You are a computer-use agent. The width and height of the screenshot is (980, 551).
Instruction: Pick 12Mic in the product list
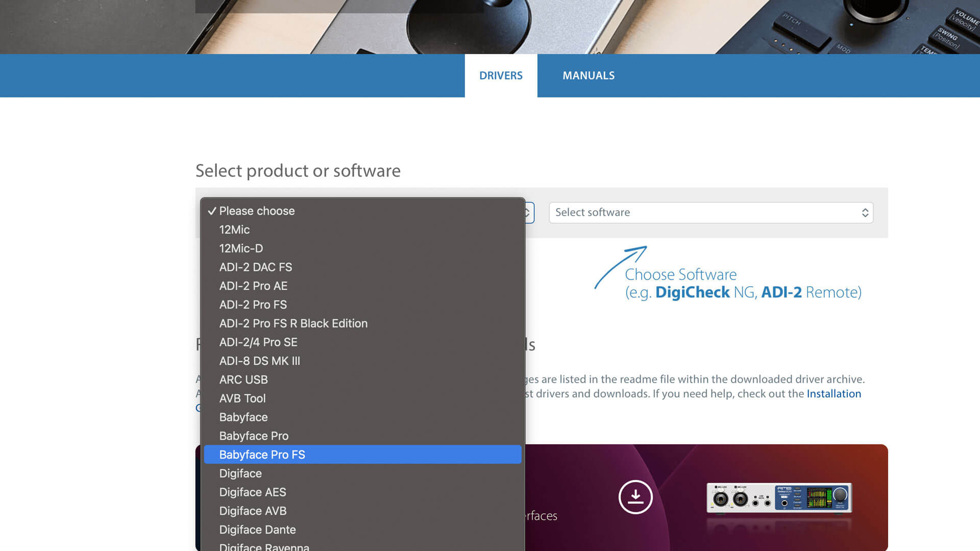[x=234, y=230]
